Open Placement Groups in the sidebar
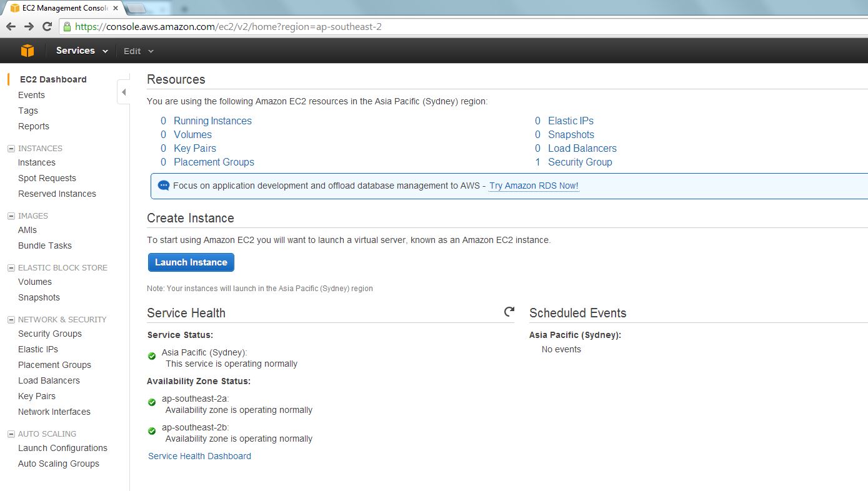The image size is (868, 491). [54, 365]
